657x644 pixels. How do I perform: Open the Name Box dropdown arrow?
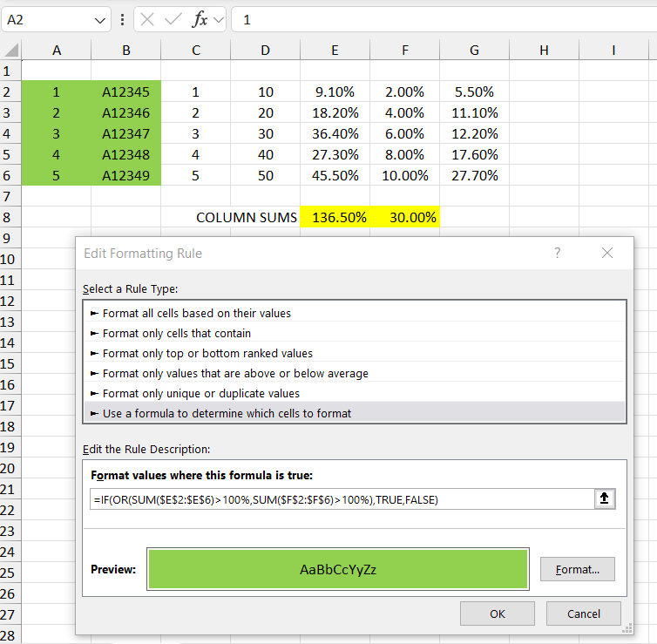pyautogui.click(x=99, y=20)
